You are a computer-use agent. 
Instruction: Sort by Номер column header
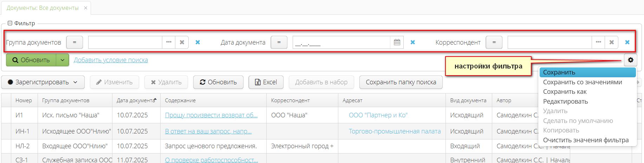click(24, 100)
